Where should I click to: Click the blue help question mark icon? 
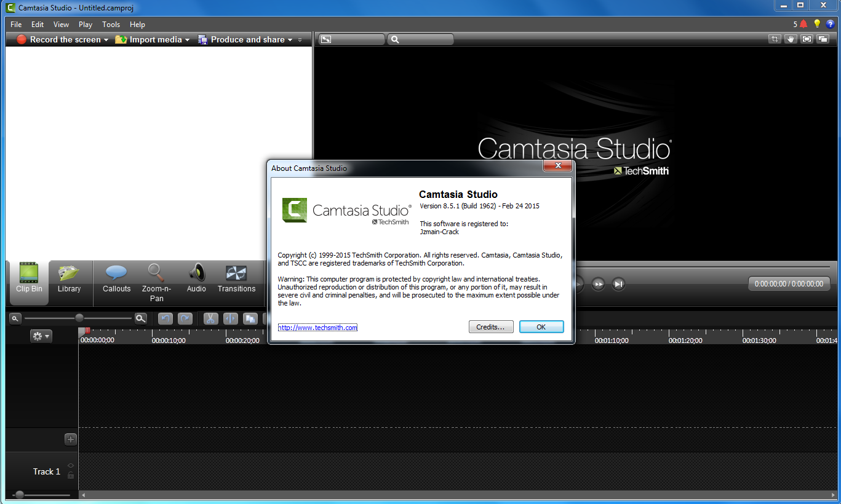(x=830, y=24)
